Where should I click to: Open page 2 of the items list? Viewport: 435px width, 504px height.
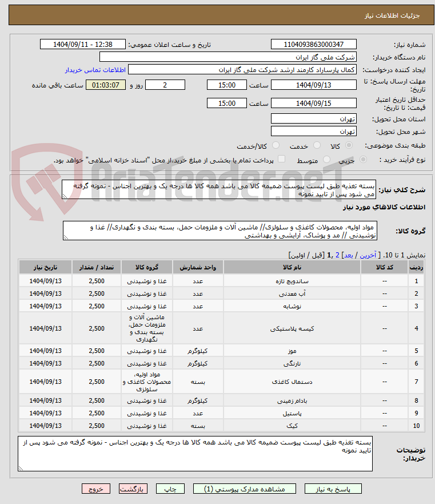(x=337, y=255)
